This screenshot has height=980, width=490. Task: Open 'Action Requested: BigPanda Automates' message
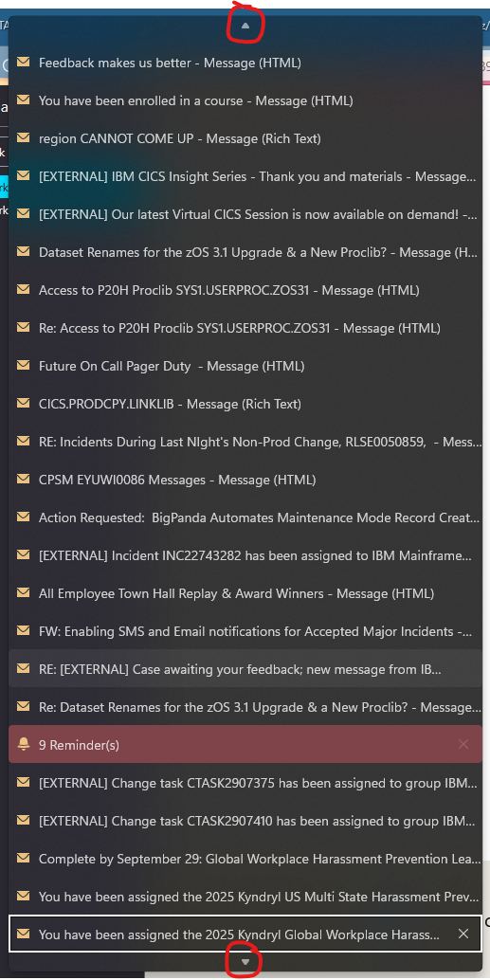tap(245, 517)
